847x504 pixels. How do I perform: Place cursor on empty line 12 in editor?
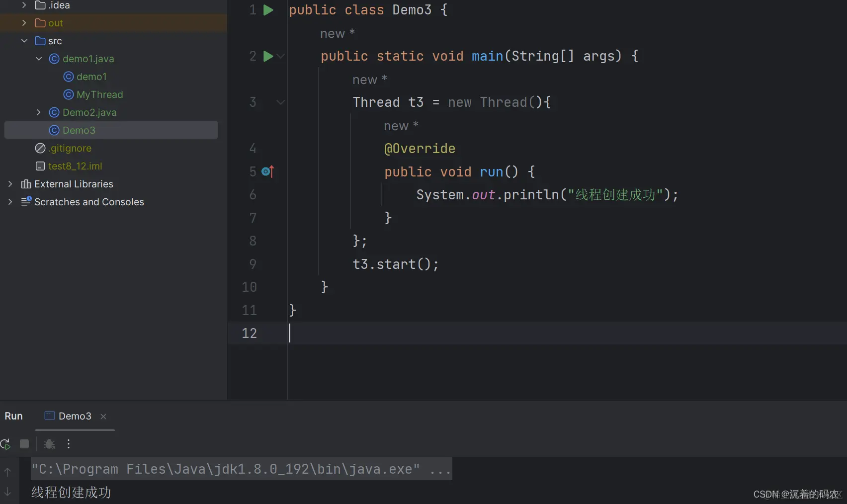click(x=567, y=333)
